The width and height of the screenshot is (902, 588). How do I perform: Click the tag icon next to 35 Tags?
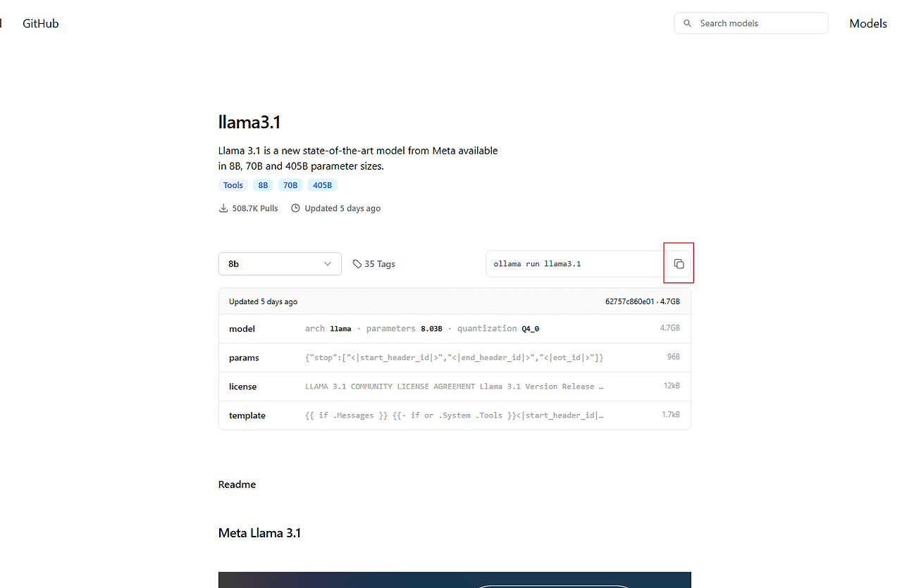pos(357,264)
